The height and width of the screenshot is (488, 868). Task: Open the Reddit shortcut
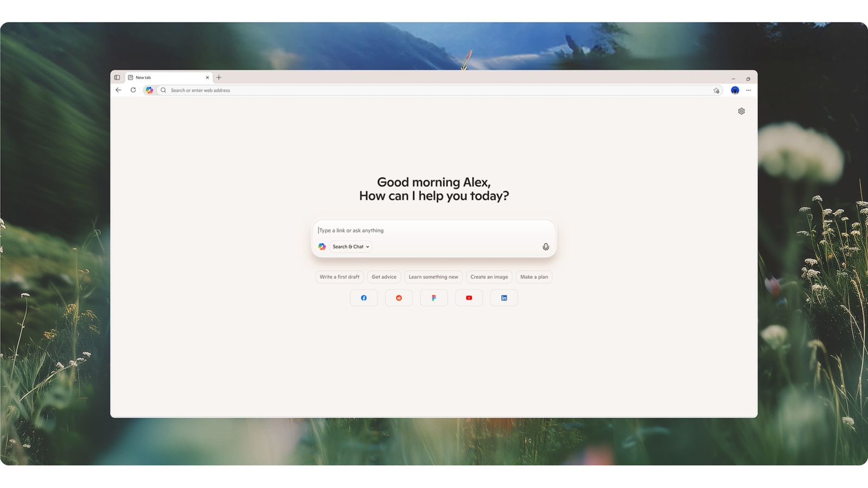pyautogui.click(x=399, y=298)
